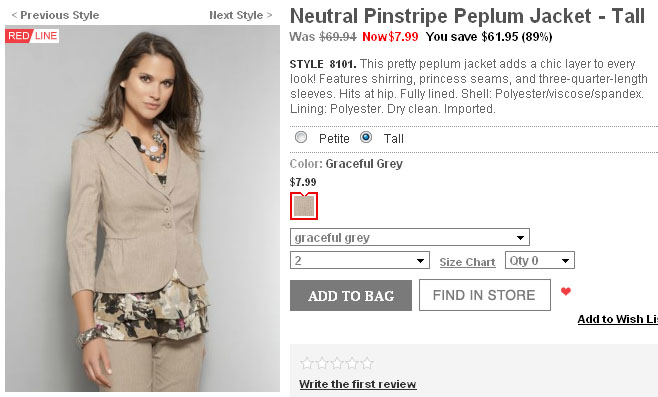Screen dimensions: 658x397
Task: Select the Tall radio button
Action: pyautogui.click(x=366, y=137)
